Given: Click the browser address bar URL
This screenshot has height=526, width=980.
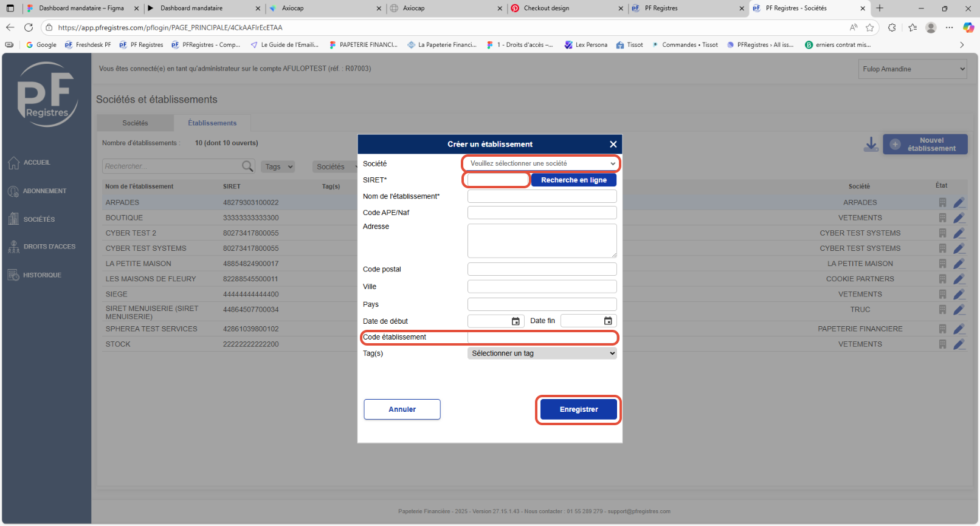Looking at the screenshot, I should tap(170, 27).
